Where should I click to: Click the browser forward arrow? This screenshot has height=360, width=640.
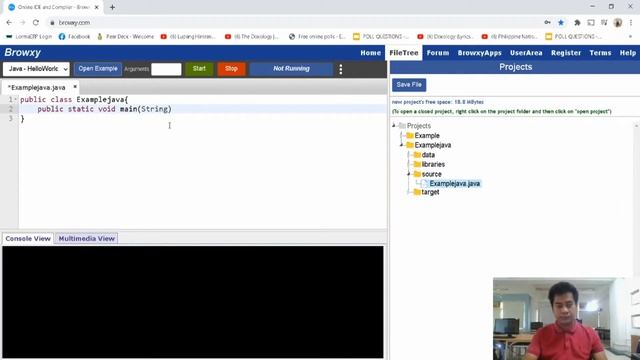point(22,23)
